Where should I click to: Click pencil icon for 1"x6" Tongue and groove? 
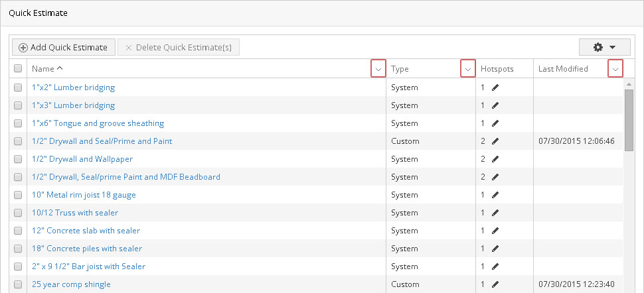point(495,123)
